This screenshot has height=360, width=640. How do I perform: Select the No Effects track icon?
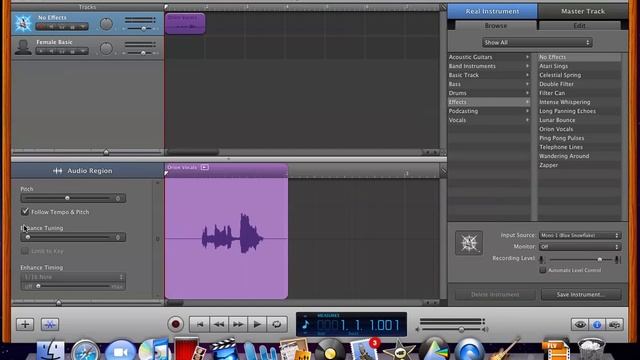click(x=23, y=23)
